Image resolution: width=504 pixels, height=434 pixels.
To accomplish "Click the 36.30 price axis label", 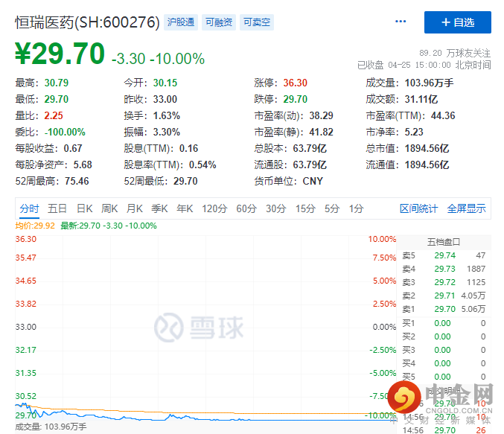I will pyautogui.click(x=26, y=239).
